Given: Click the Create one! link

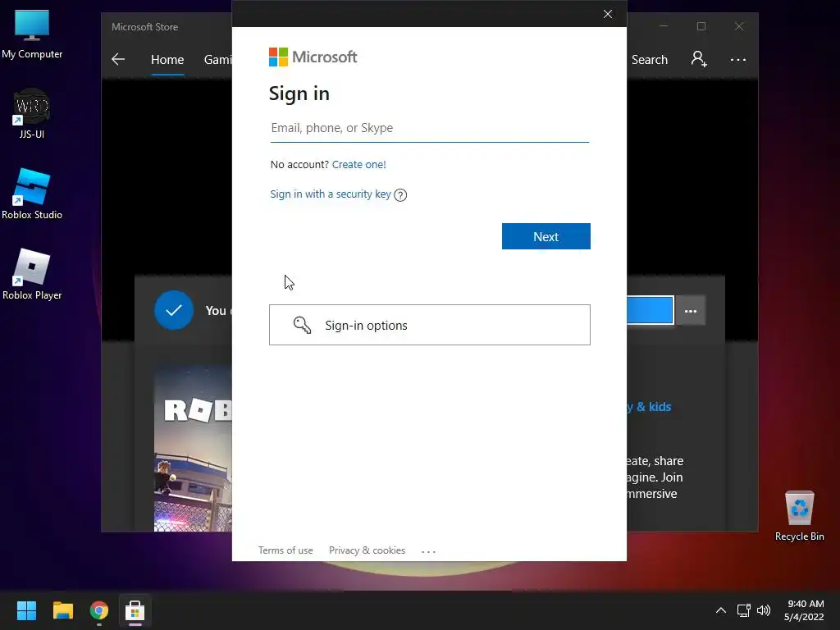Looking at the screenshot, I should pyautogui.click(x=359, y=164).
